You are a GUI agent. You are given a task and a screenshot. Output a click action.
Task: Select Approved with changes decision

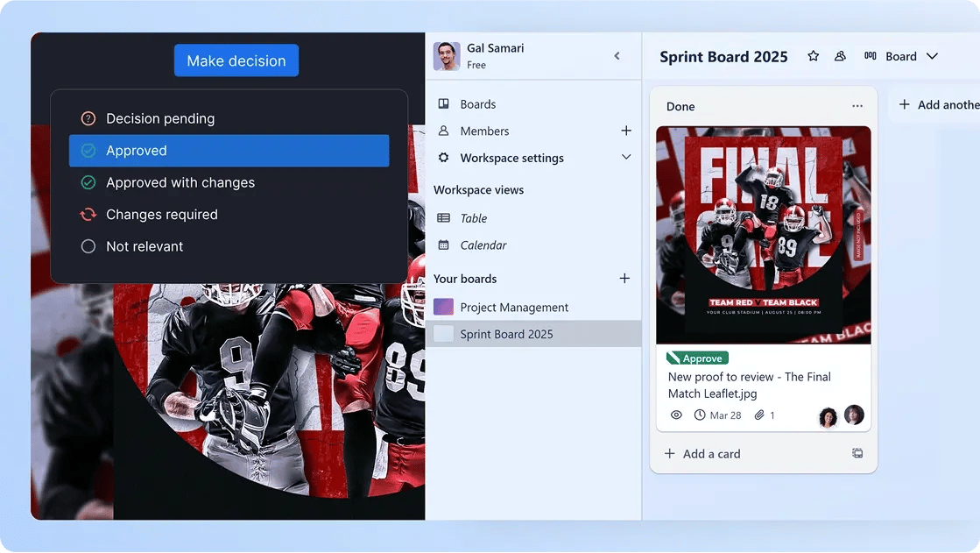point(180,182)
